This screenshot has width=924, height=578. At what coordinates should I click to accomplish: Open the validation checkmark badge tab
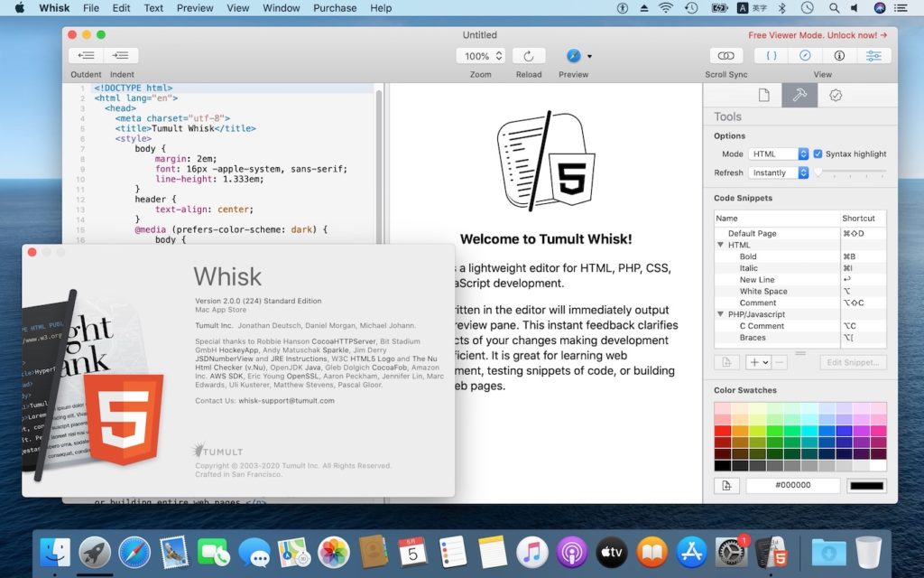tap(836, 95)
